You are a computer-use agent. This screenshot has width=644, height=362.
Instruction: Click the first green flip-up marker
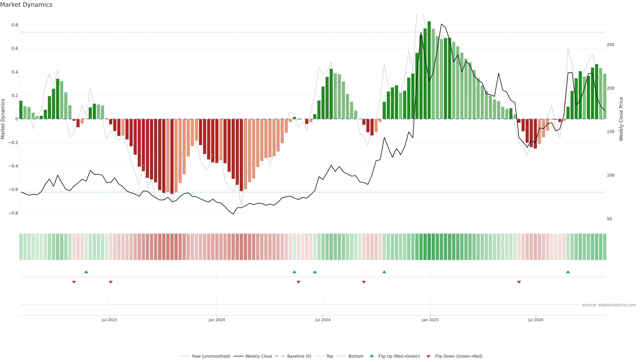(86, 272)
